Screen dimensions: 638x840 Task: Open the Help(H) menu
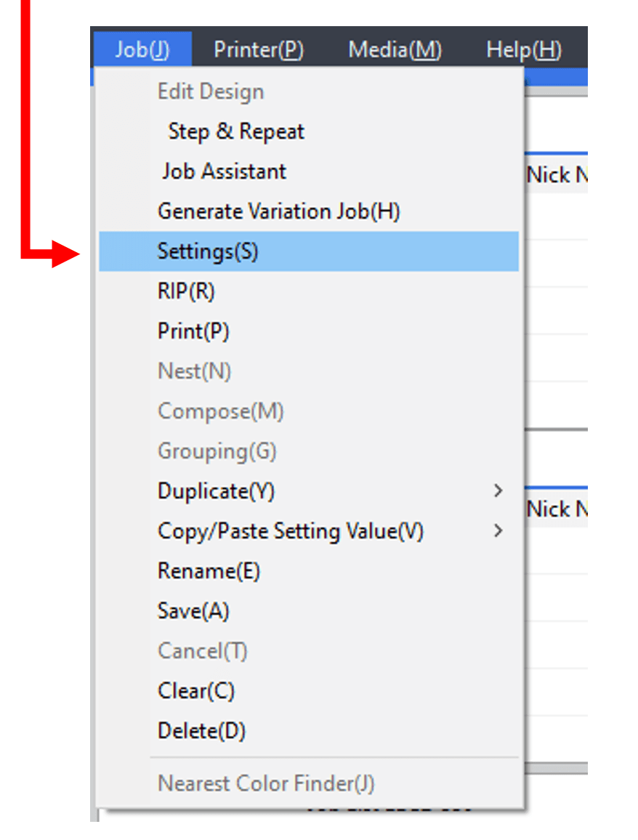[x=524, y=49]
